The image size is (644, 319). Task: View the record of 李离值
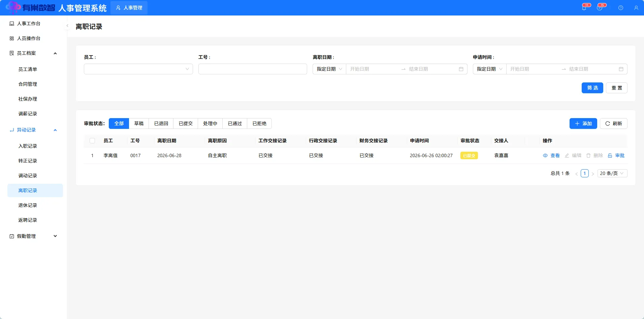[x=551, y=155]
